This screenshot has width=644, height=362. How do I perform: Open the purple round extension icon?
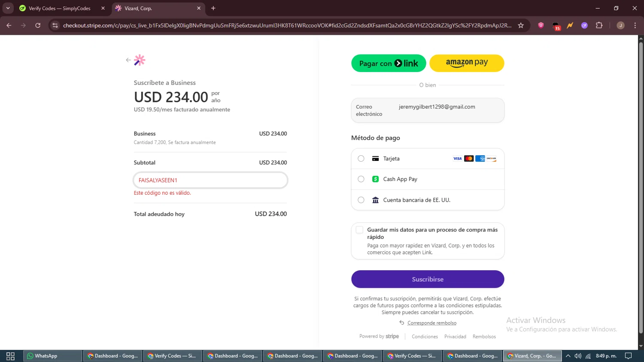coord(584,25)
